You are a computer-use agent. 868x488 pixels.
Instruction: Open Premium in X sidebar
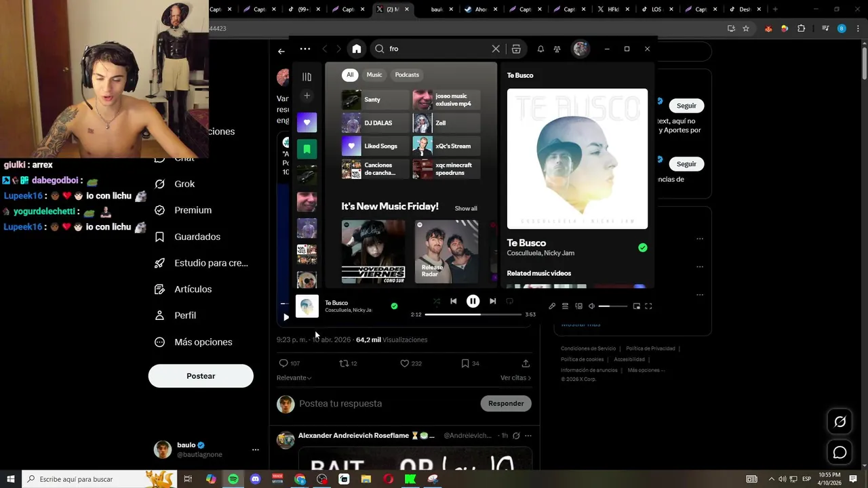coord(183,210)
